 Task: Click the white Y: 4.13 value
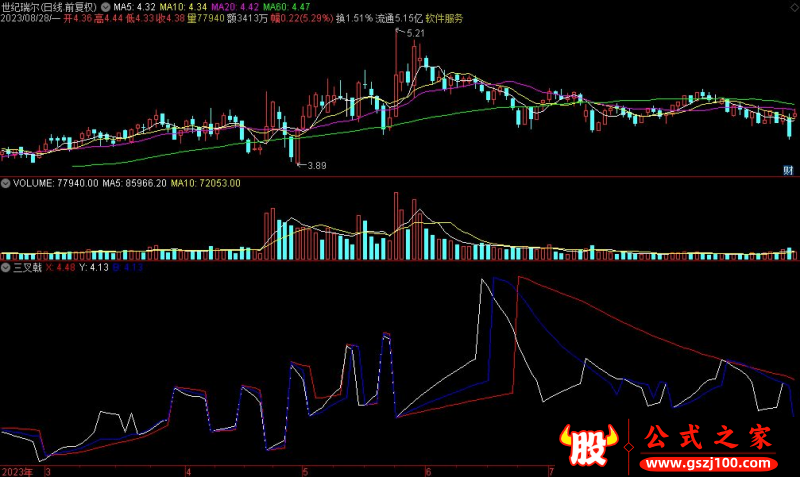94,267
